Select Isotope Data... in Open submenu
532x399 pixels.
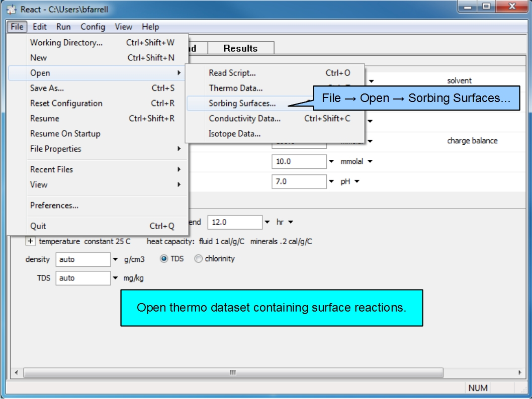[275, 134]
